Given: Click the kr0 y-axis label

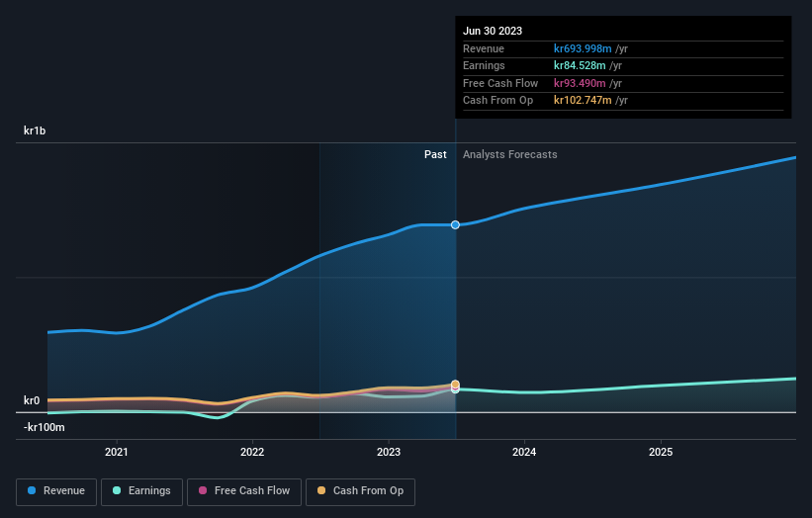Looking at the screenshot, I should click(x=32, y=400).
